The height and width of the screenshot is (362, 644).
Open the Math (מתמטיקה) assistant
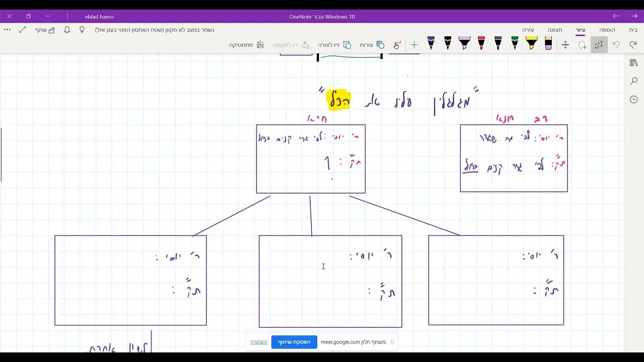click(x=247, y=45)
